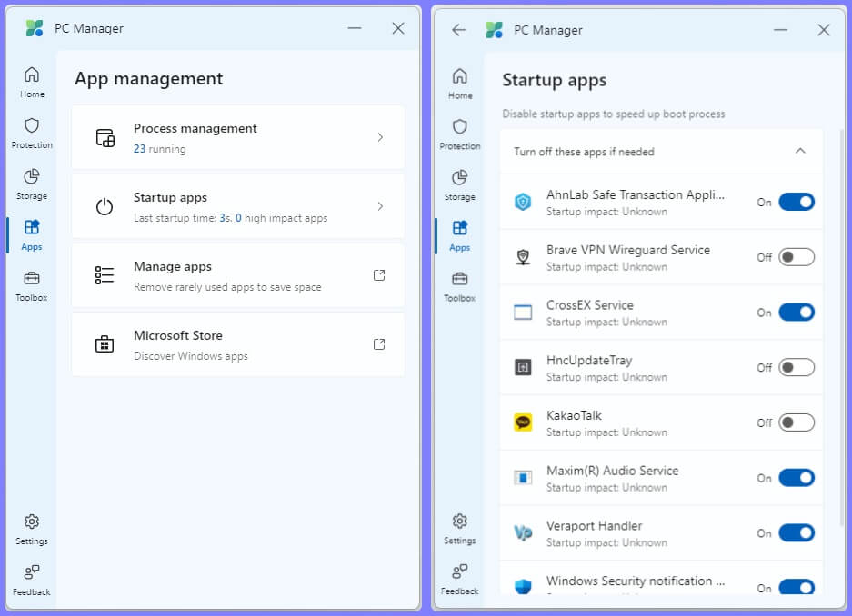Click the PC Manager logo in the right window
The width and height of the screenshot is (852, 616).
(x=494, y=30)
